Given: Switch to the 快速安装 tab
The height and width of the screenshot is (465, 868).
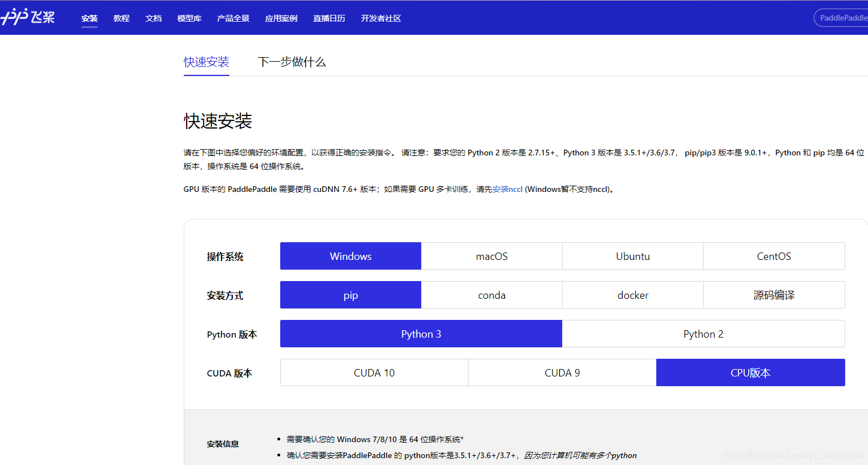Looking at the screenshot, I should click(x=206, y=62).
